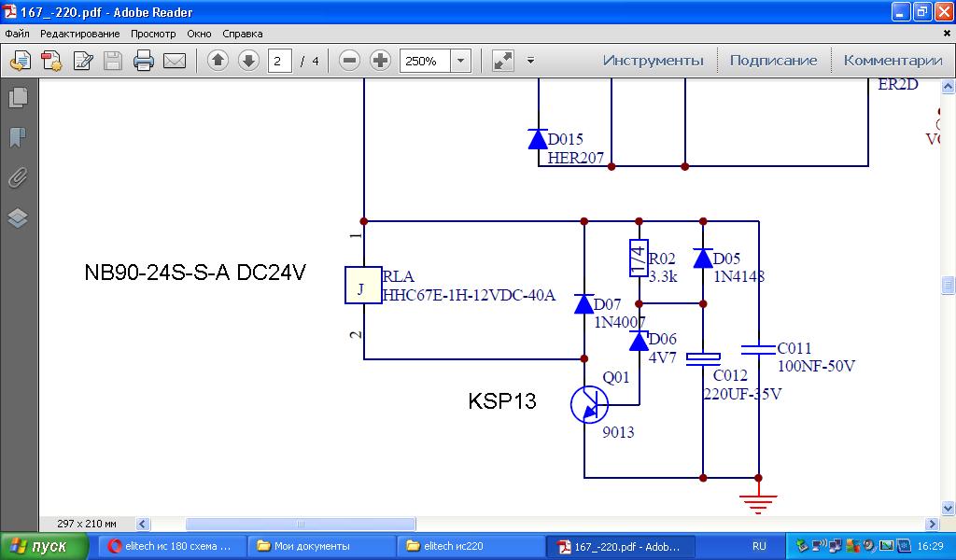This screenshot has height=560, width=956.
Task: Expand the 250% zoom level dropdown
Action: click(x=460, y=61)
